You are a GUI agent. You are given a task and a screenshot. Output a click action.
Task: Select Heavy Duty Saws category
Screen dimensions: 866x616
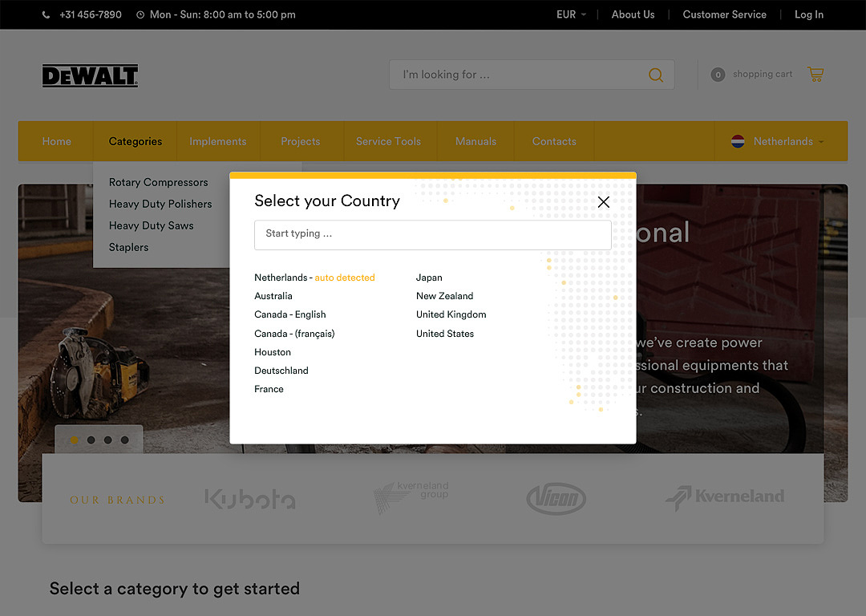point(152,225)
